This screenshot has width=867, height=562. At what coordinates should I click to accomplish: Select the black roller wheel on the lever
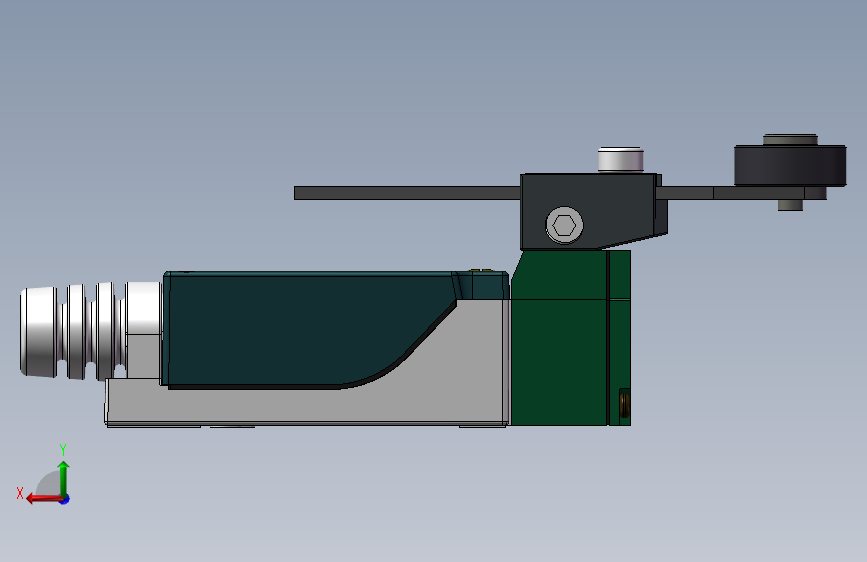point(790,165)
